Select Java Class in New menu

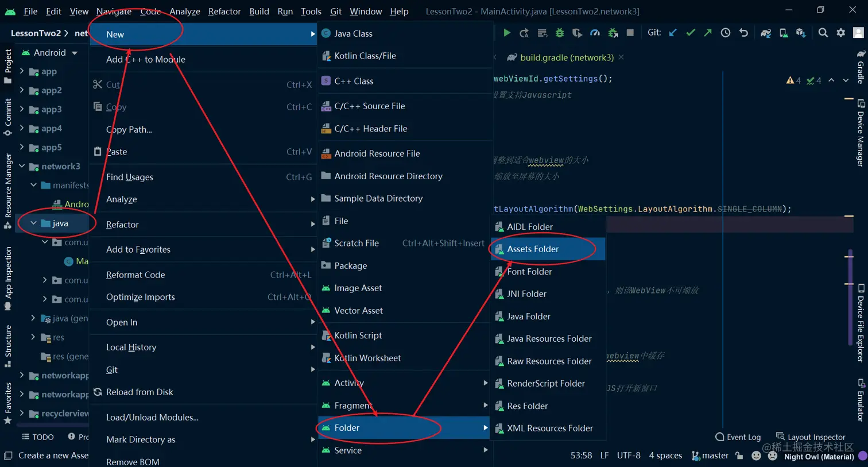405,34
